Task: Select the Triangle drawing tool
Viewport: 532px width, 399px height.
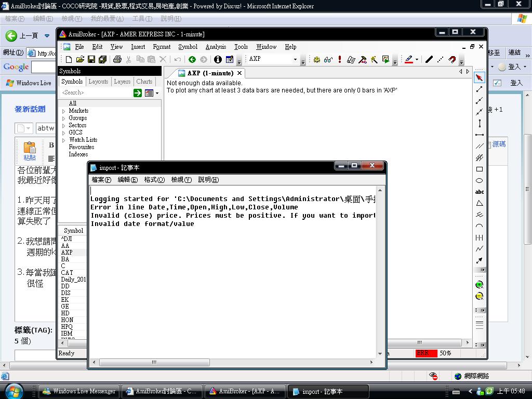Action: coord(480,203)
